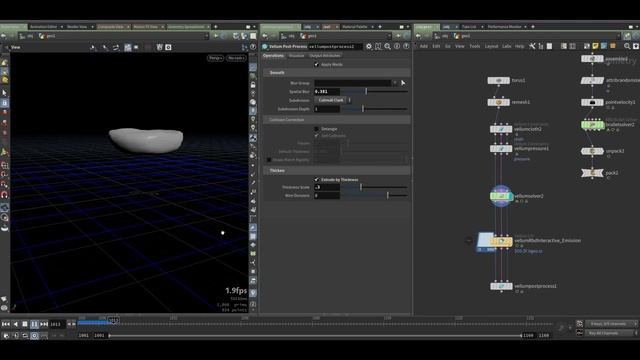The image size is (640, 360).
Task: Switch to the Structure tab
Action: [x=296, y=56]
